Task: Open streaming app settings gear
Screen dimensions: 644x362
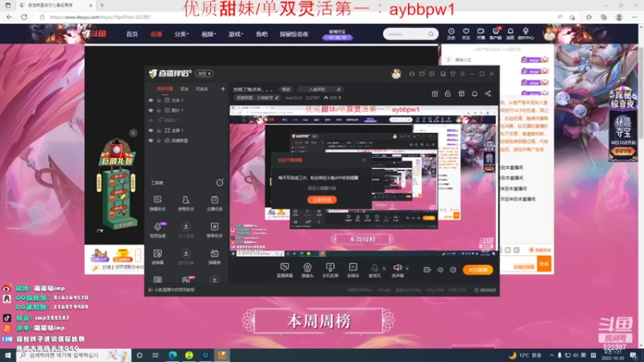Action: (x=453, y=269)
